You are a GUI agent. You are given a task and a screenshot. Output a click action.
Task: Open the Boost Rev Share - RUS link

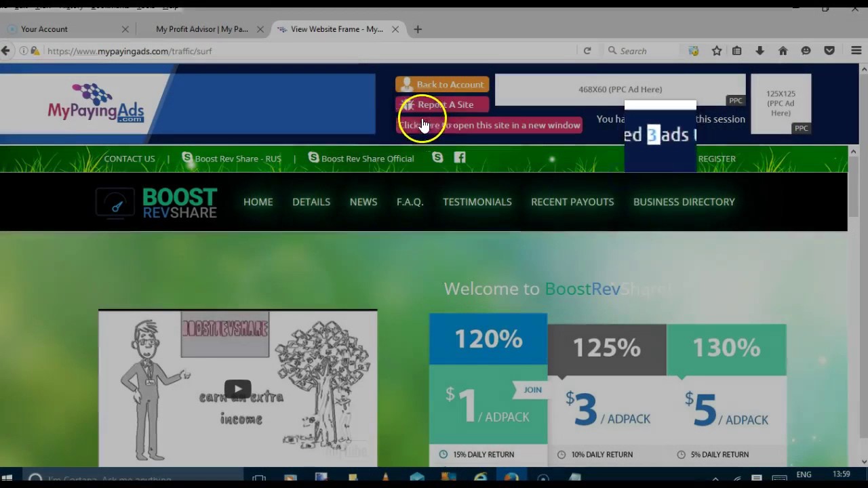(238, 159)
